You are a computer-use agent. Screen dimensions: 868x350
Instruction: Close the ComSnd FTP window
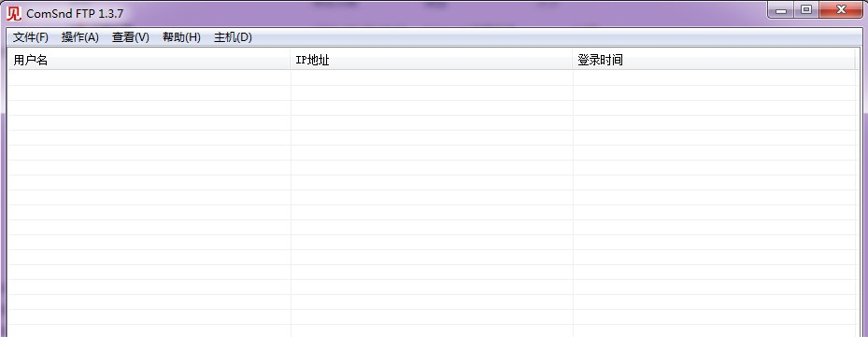pyautogui.click(x=842, y=10)
